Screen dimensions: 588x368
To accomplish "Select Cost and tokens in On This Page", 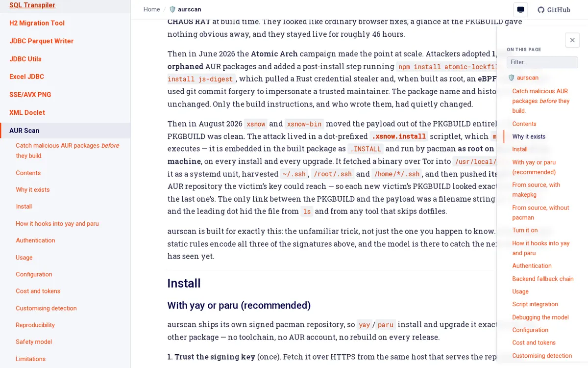I will click(534, 342).
